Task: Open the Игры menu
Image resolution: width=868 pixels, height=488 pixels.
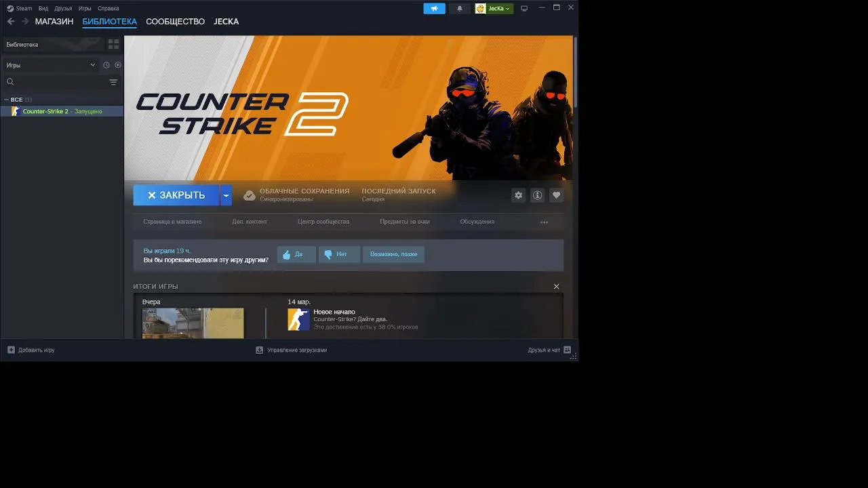Action: (85, 8)
